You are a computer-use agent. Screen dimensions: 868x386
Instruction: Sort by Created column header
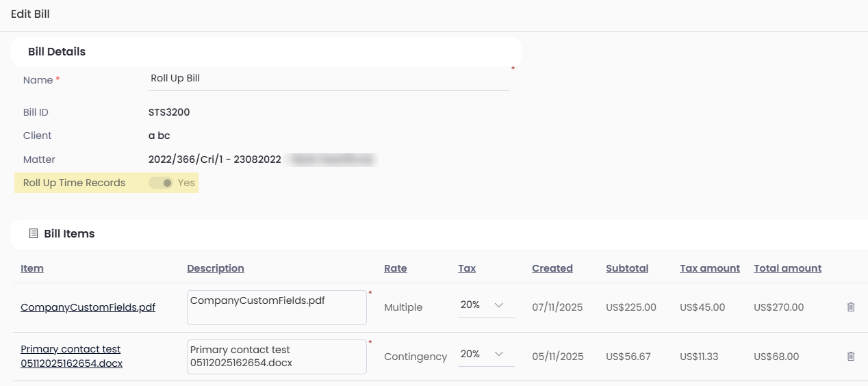[x=552, y=268]
